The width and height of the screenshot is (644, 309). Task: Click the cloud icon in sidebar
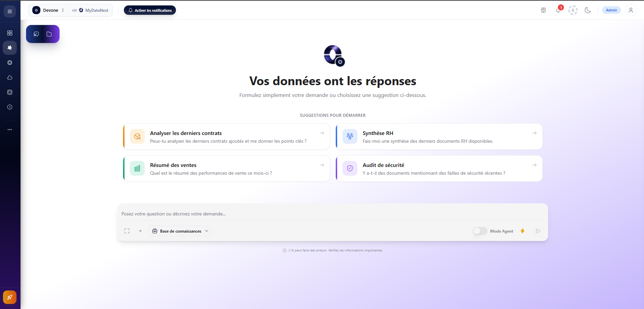(x=10, y=77)
